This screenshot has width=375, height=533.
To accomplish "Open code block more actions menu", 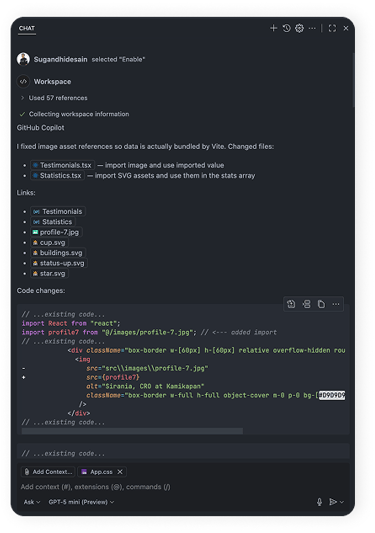I will (336, 304).
